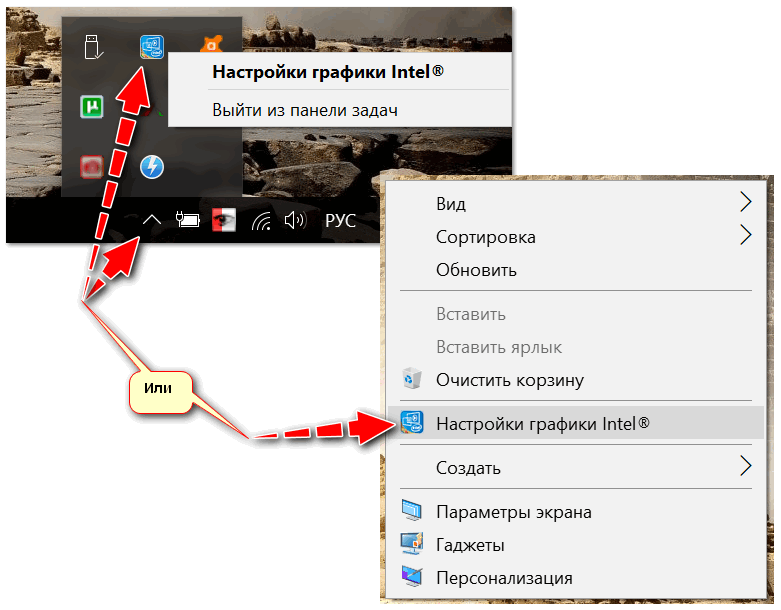Expand the Сортировка submenu arrow
The image size is (781, 610).
click(x=745, y=235)
